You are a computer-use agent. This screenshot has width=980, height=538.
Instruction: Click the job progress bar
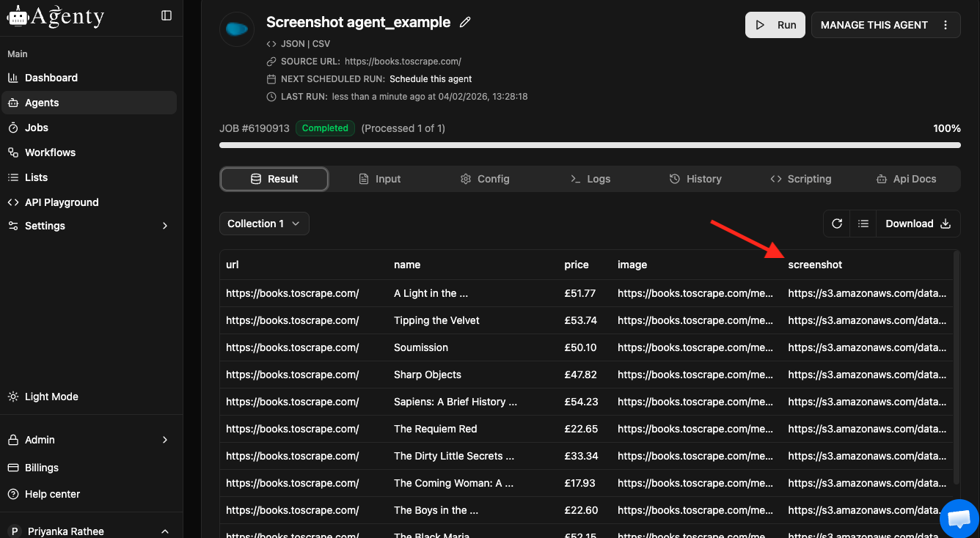590,145
